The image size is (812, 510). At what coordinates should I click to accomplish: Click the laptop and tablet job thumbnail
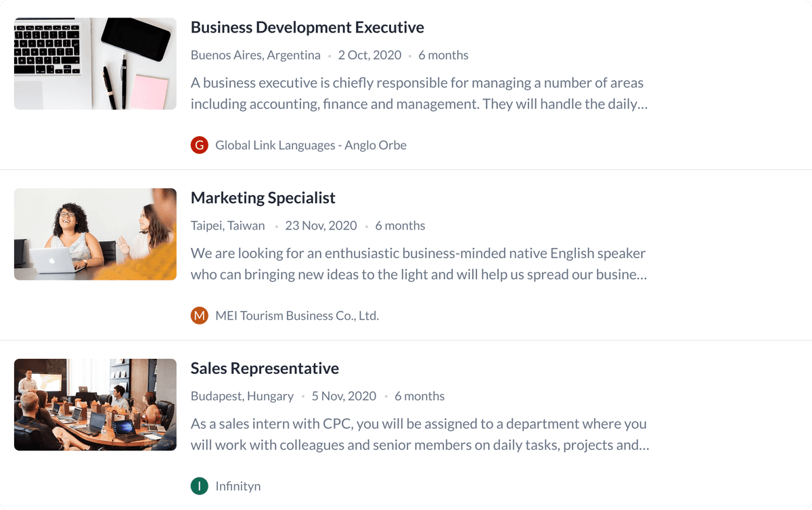click(x=95, y=63)
